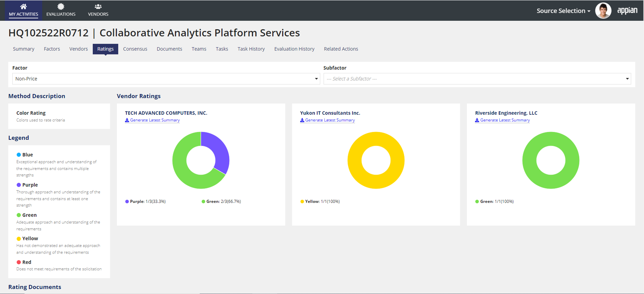Click download icon for Riverside Engineering summary

(x=477, y=120)
